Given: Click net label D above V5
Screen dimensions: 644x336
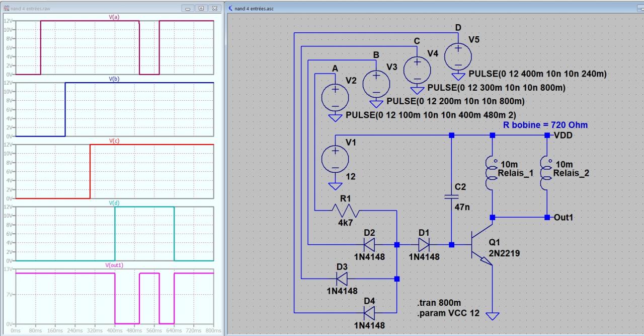Looking at the screenshot, I should 458,27.
